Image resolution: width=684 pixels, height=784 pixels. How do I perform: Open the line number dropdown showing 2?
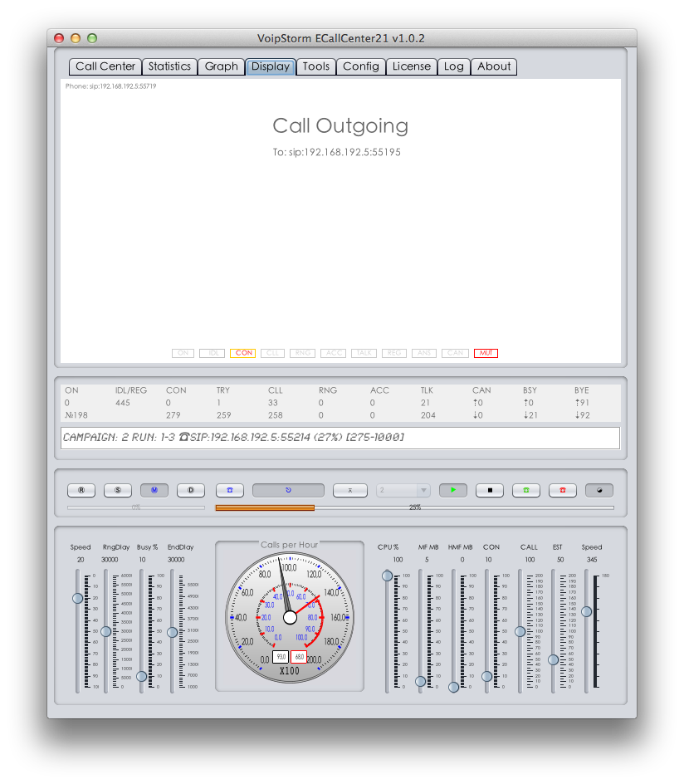click(403, 490)
